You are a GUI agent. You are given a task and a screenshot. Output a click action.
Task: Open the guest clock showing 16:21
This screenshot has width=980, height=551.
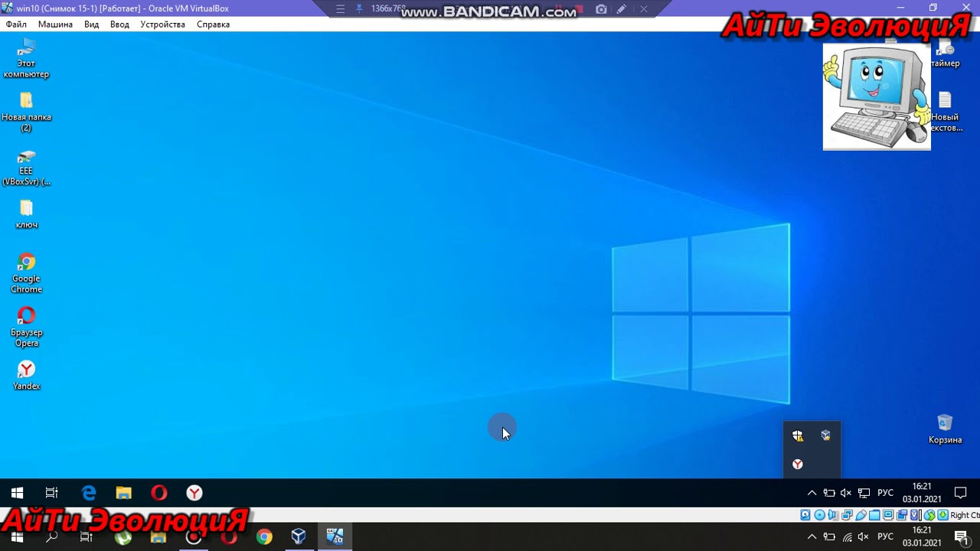(922, 493)
